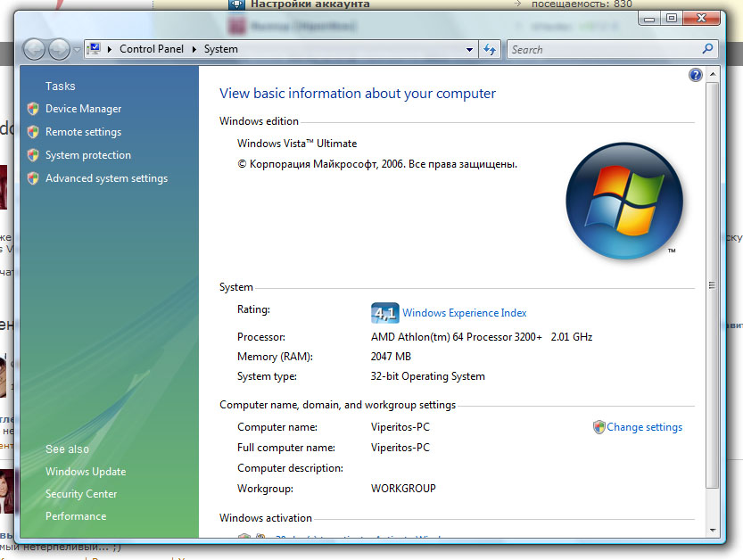Click the magnifier icon in Search box

(708, 50)
